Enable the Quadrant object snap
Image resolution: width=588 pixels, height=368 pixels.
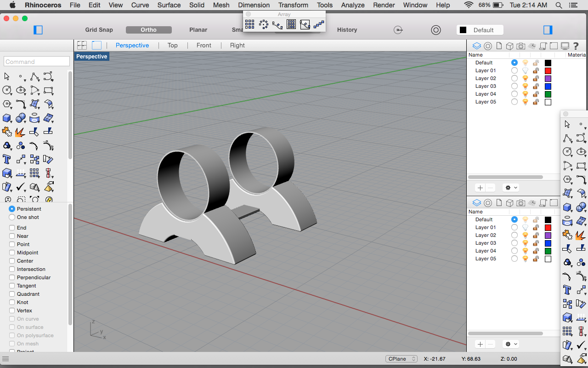coord(12,294)
